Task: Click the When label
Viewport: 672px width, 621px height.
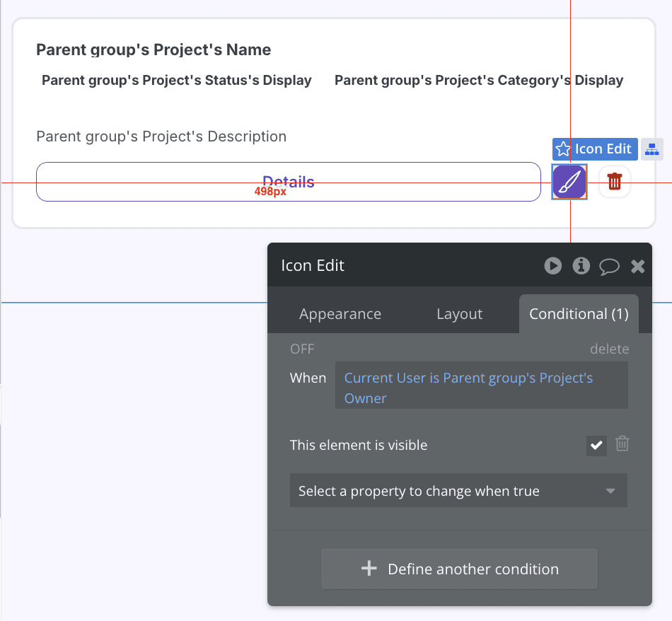Action: (x=308, y=378)
